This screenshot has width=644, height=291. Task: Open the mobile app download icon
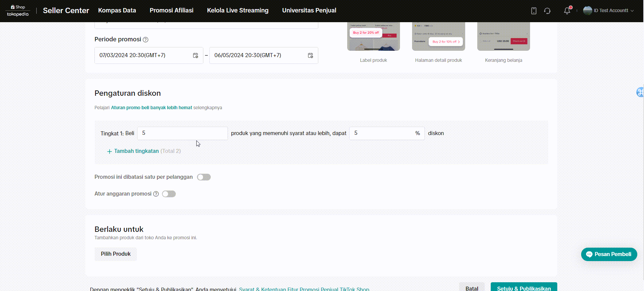point(534,11)
